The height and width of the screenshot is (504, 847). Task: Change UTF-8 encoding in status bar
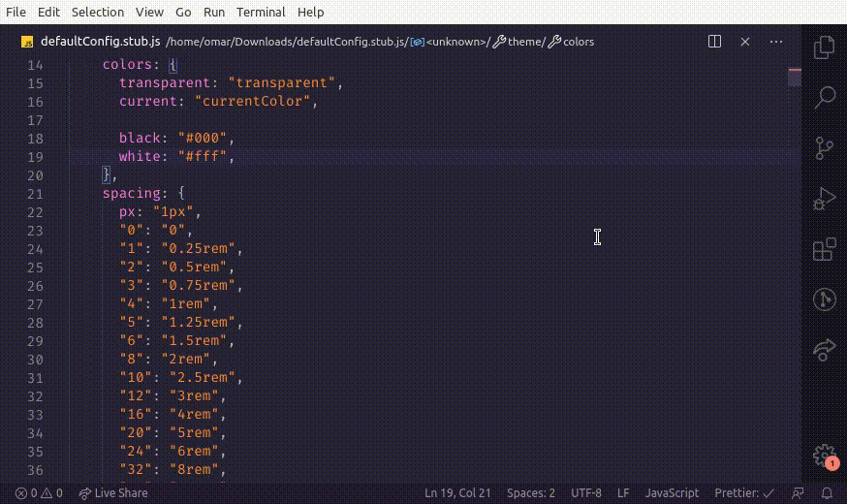pyautogui.click(x=586, y=492)
